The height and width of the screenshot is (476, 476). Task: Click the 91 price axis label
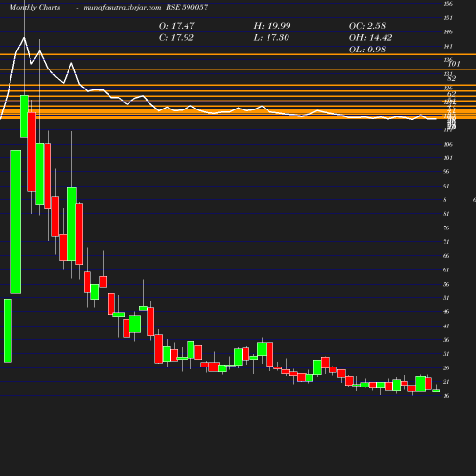446,186
